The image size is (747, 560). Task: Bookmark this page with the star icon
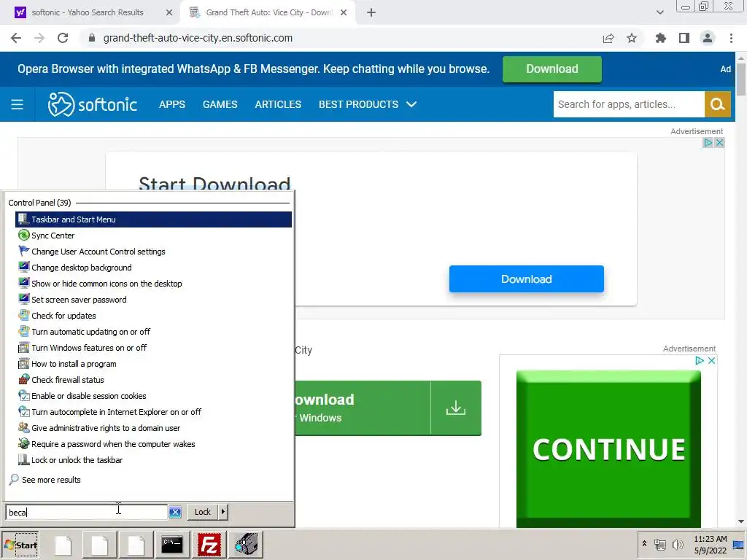pyautogui.click(x=632, y=38)
